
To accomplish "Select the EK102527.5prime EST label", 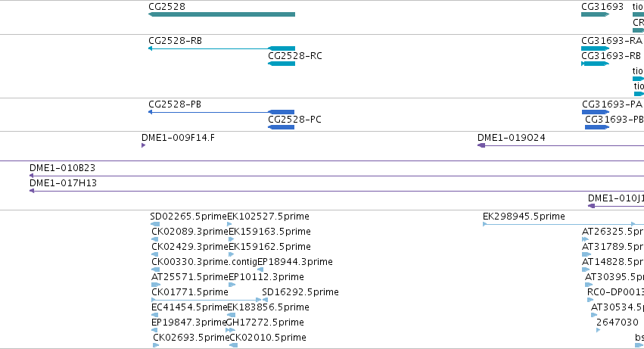I will [x=268, y=217].
